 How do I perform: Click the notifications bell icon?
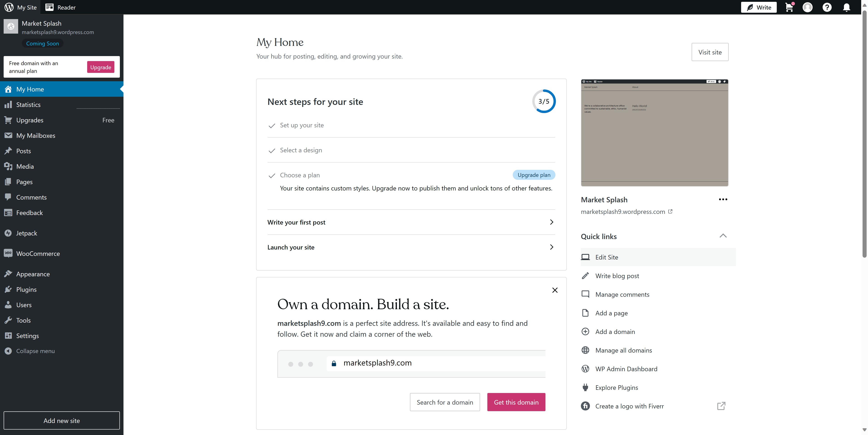pos(846,7)
